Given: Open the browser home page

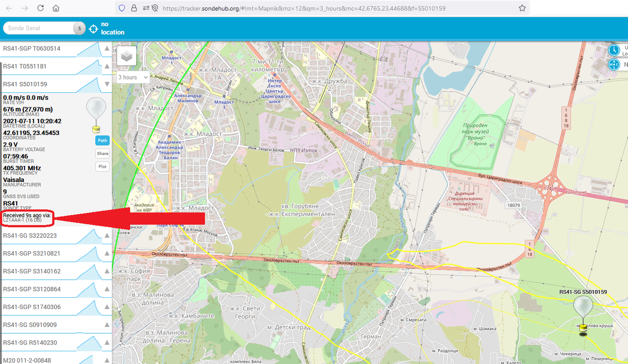Looking at the screenshot, I should point(56,8).
